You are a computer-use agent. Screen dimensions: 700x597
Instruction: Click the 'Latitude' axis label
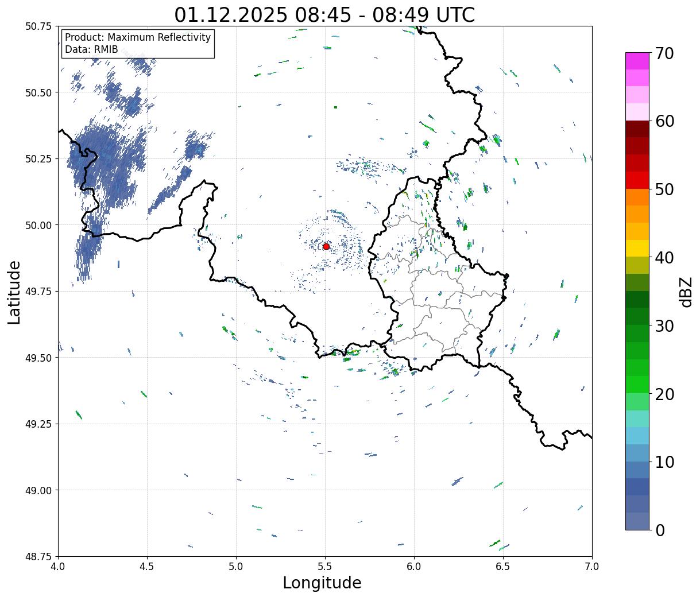coord(14,292)
